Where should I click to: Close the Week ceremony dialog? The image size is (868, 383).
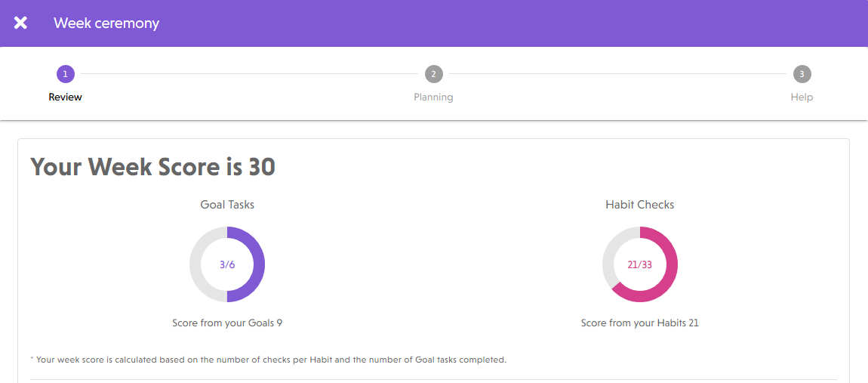click(20, 23)
